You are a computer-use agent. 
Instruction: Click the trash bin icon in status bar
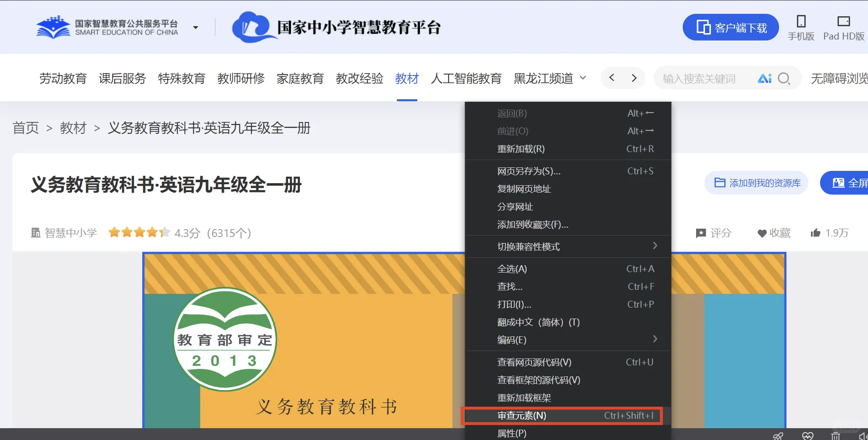[x=835, y=436]
